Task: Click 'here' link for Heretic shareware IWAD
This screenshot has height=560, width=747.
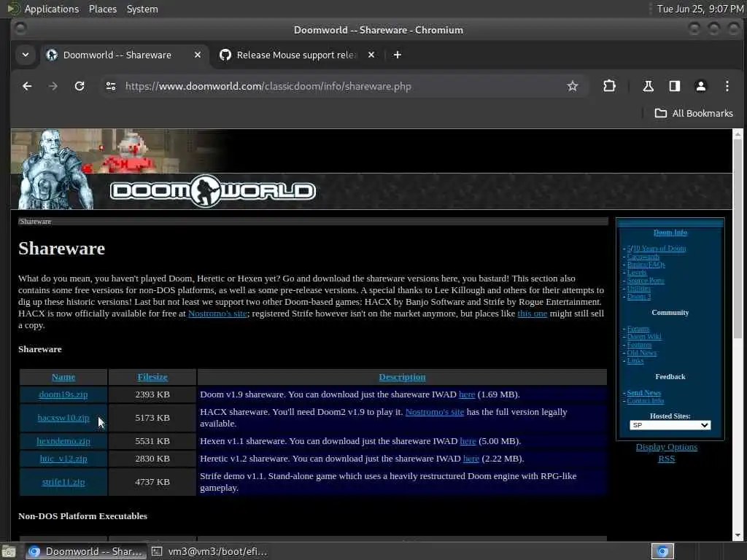Action: pyautogui.click(x=471, y=459)
